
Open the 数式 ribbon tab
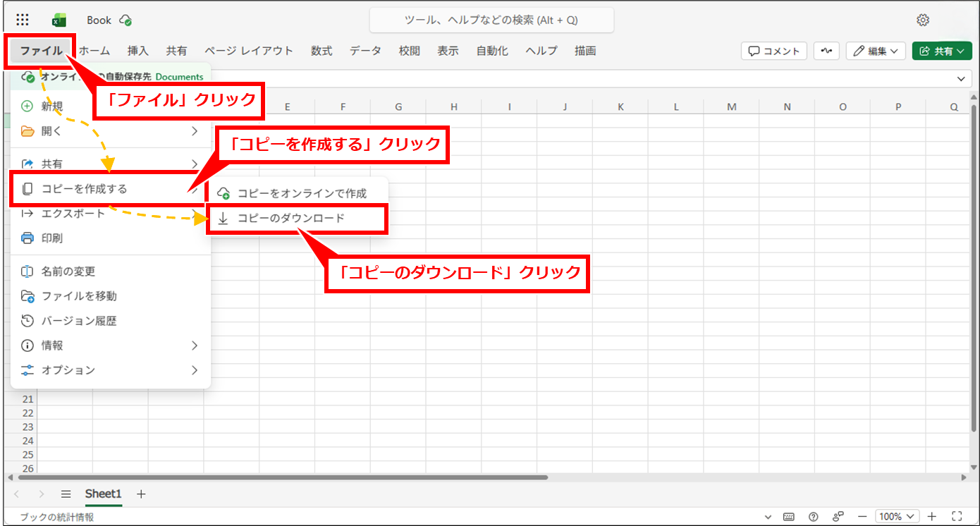(321, 51)
